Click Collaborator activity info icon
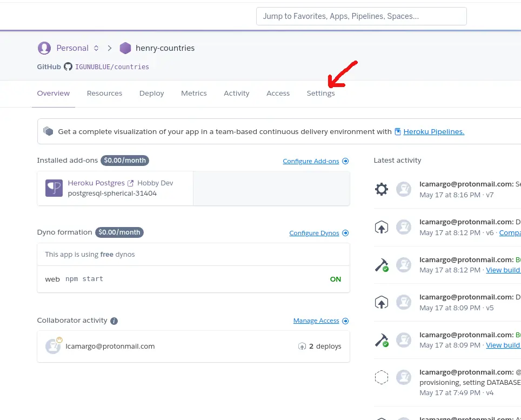This screenshot has height=420, width=521. [114, 321]
